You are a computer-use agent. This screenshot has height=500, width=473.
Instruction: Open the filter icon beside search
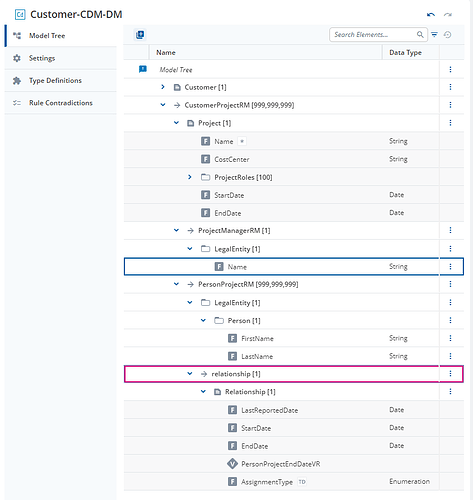(x=434, y=34)
